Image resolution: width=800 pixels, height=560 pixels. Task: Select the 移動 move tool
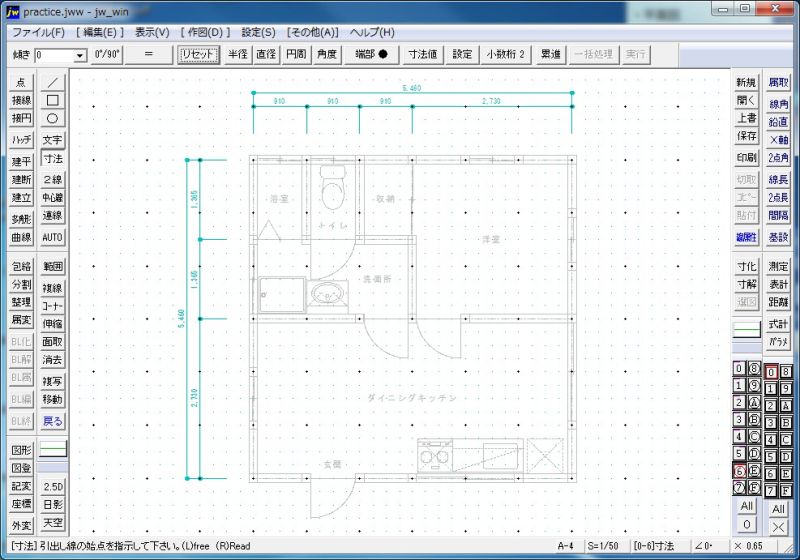coord(53,399)
